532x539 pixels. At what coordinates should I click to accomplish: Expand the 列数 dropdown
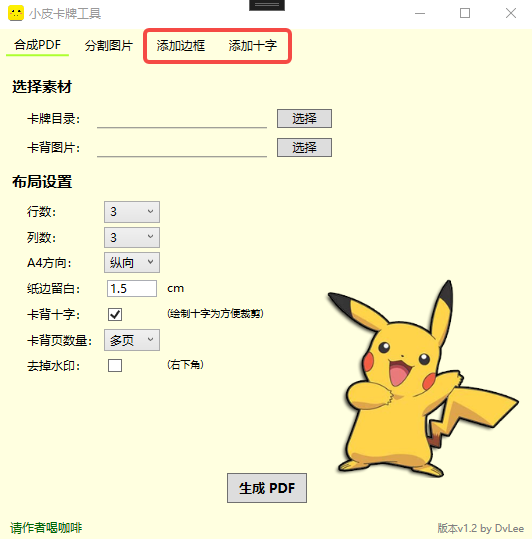[x=132, y=237]
